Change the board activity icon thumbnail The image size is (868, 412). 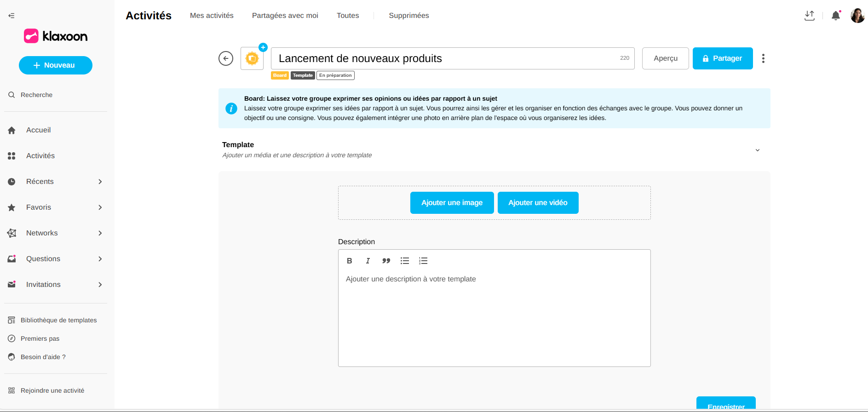[x=252, y=58]
